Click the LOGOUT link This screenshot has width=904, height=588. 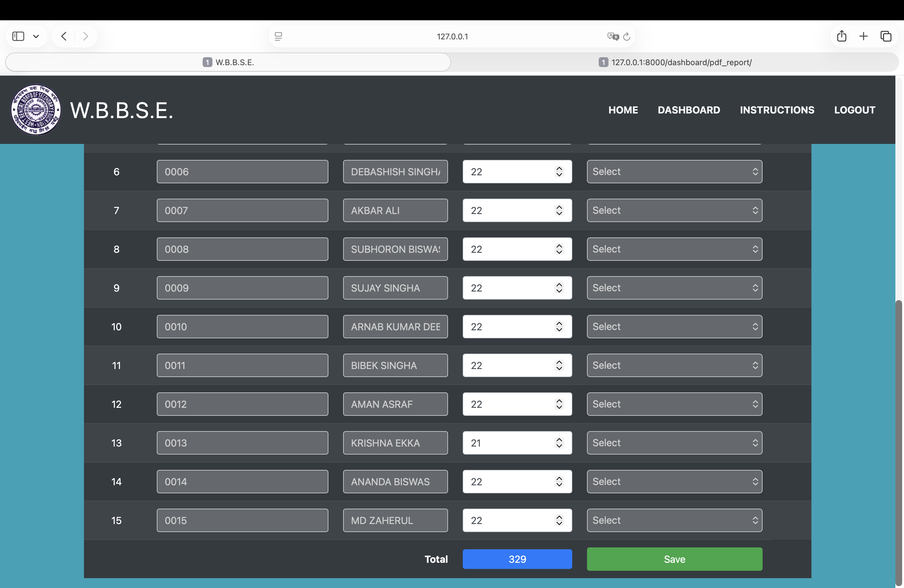click(x=854, y=110)
